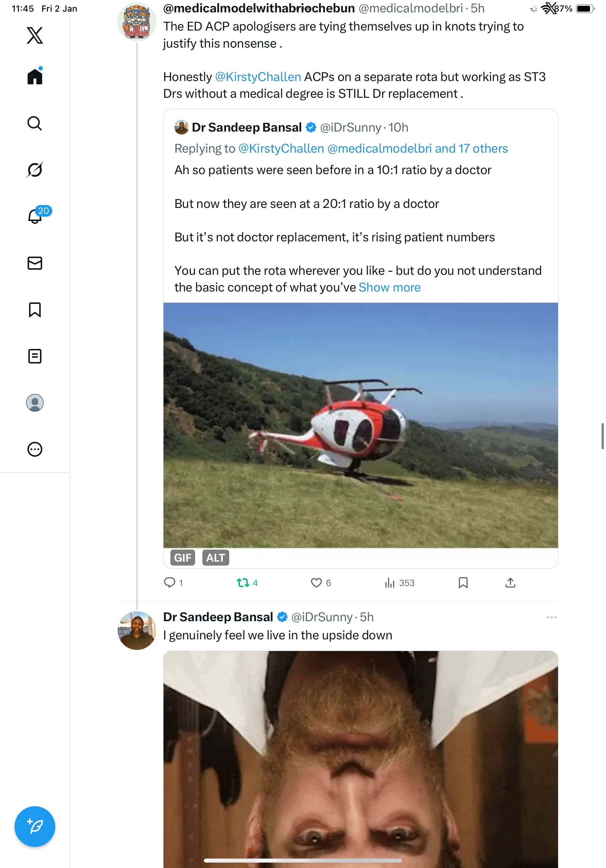Viewport: 606px width, 868px height.
Task: Open the @KirstyChallen mention link
Action: click(x=258, y=77)
